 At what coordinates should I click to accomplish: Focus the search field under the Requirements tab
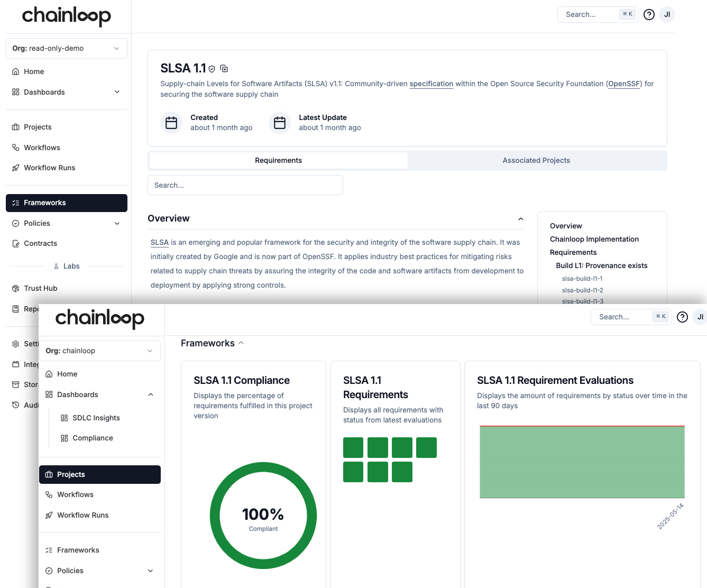pyautogui.click(x=245, y=185)
